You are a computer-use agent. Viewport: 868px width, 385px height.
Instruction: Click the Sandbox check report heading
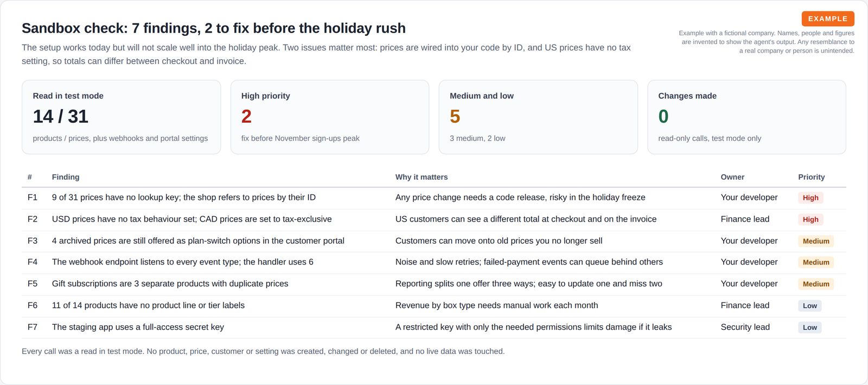point(214,28)
